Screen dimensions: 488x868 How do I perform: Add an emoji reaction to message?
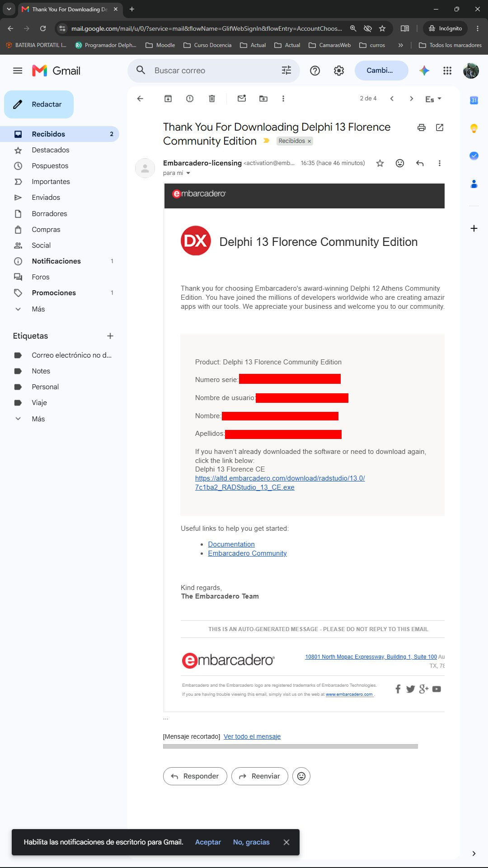(400, 163)
